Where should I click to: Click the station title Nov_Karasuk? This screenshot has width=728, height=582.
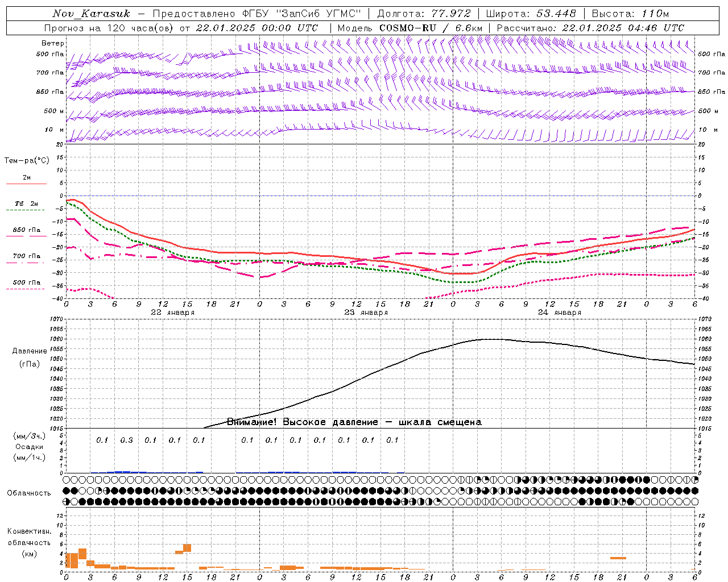[92, 14]
